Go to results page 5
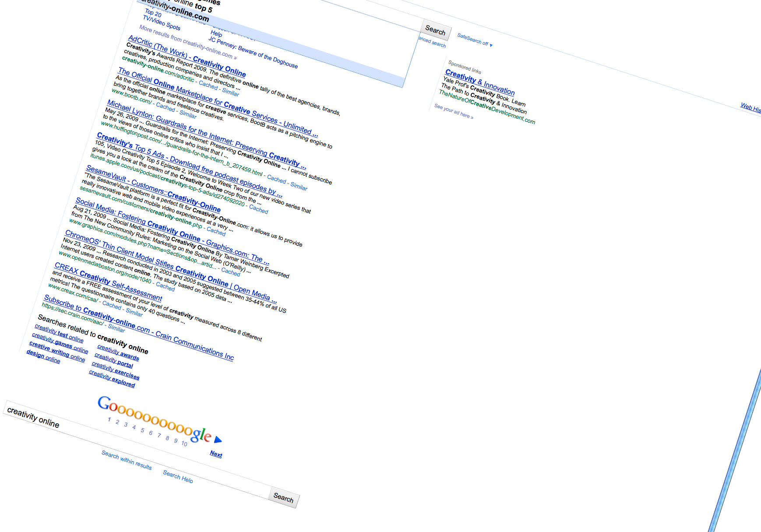The height and width of the screenshot is (532, 761). point(142,430)
